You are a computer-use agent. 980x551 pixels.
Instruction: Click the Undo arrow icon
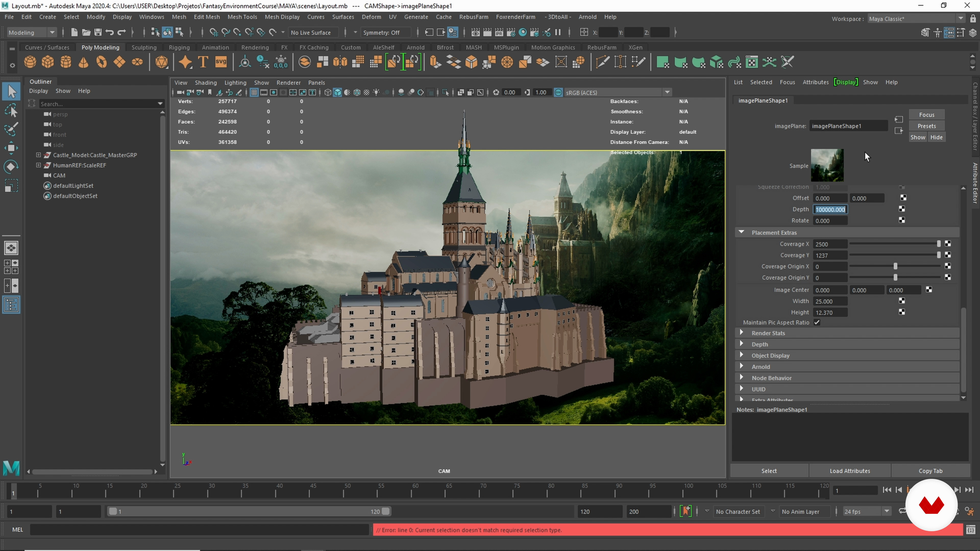coord(109,32)
